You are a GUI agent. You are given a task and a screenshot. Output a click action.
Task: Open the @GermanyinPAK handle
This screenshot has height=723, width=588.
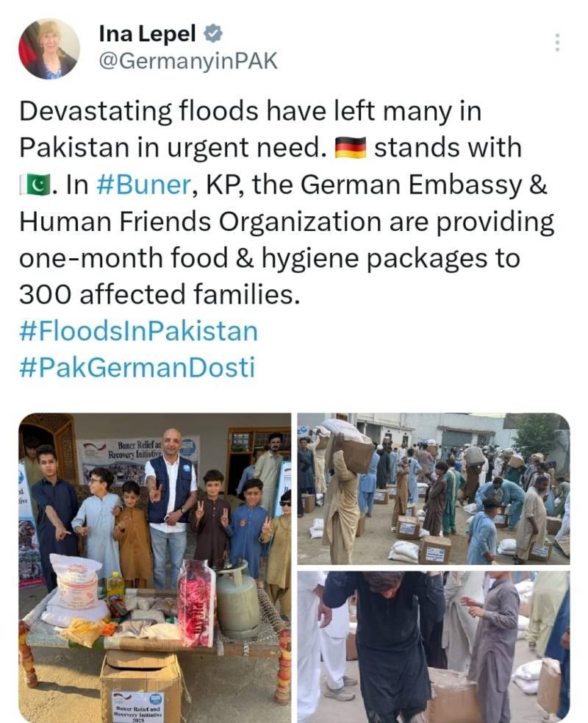coord(188,61)
